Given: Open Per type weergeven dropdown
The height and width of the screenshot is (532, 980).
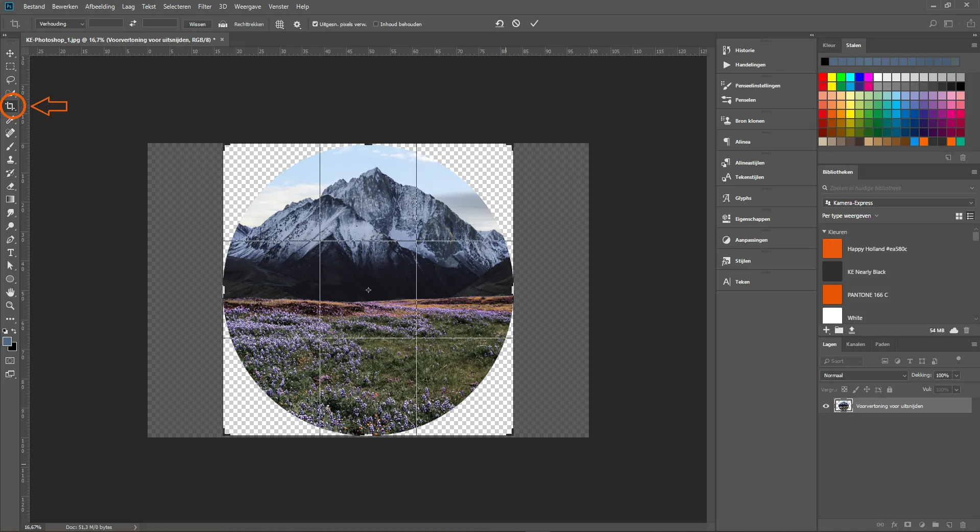Looking at the screenshot, I should pos(850,216).
